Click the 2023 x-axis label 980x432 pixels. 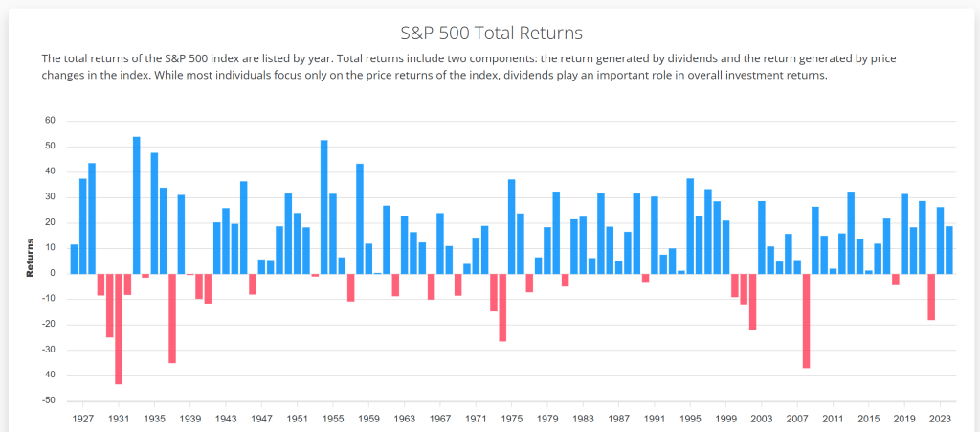pos(940,419)
